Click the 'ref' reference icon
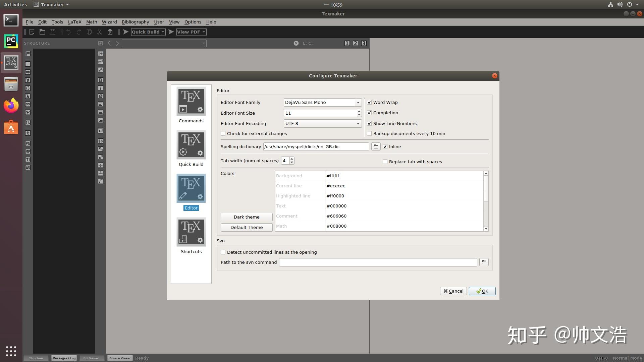 101,62
